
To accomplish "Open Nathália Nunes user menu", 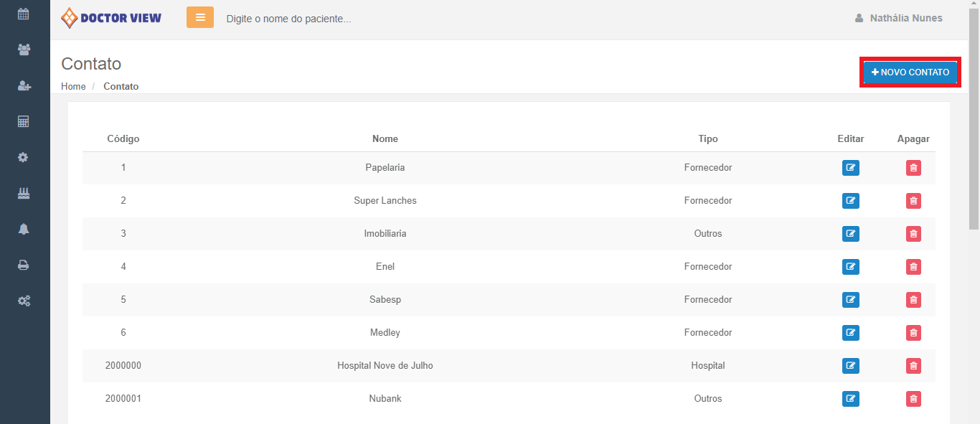I will (x=898, y=18).
